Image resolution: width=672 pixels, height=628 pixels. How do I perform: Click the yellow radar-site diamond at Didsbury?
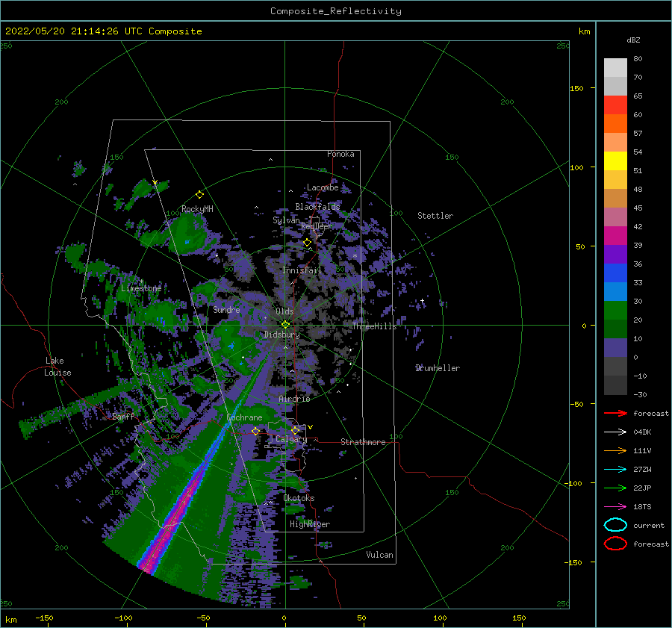tap(285, 325)
